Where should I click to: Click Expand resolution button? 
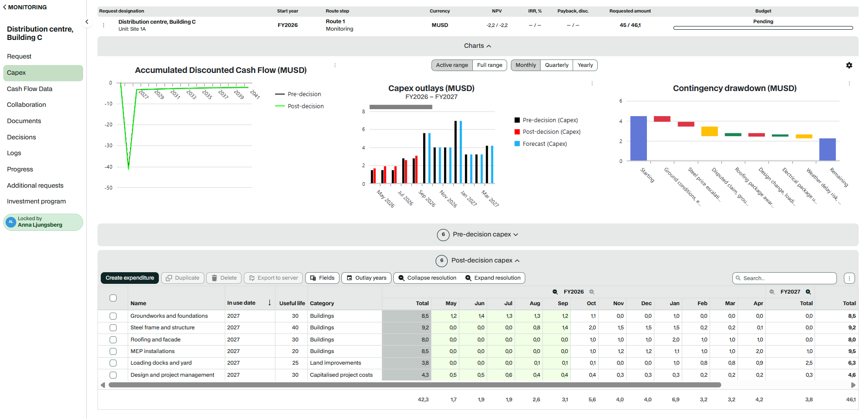(x=493, y=278)
